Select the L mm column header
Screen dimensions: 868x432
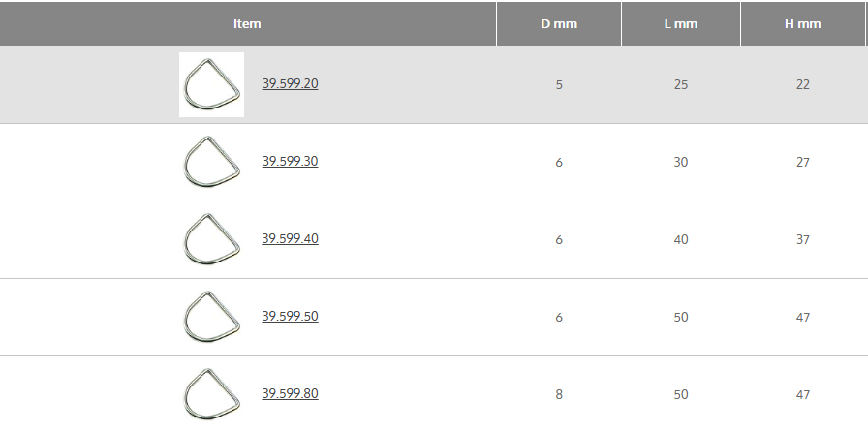681,23
